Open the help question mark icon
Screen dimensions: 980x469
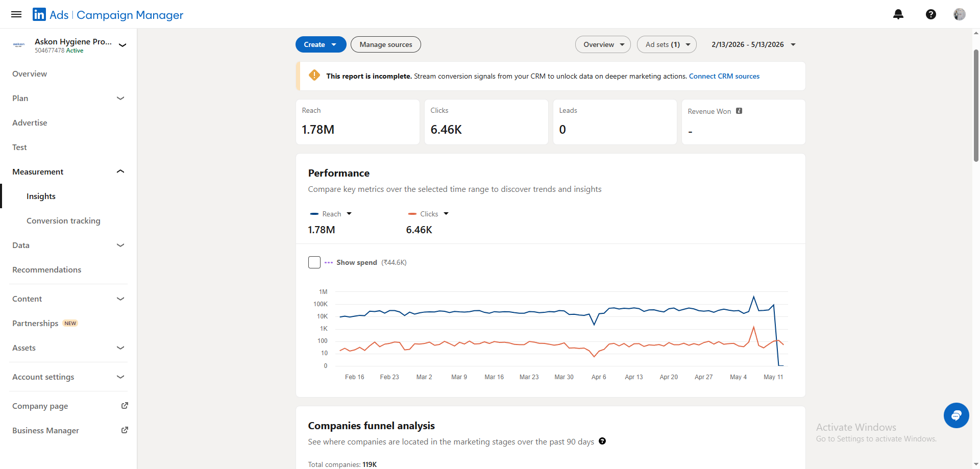pos(931,14)
